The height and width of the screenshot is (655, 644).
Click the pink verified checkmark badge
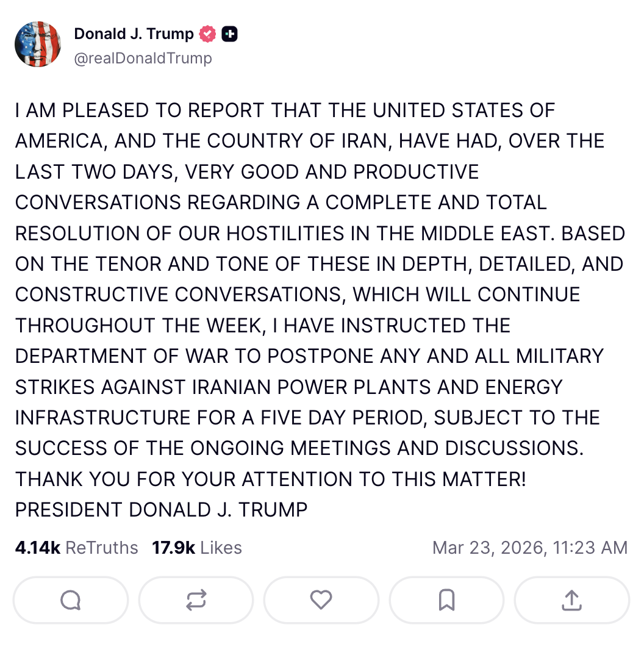click(207, 34)
